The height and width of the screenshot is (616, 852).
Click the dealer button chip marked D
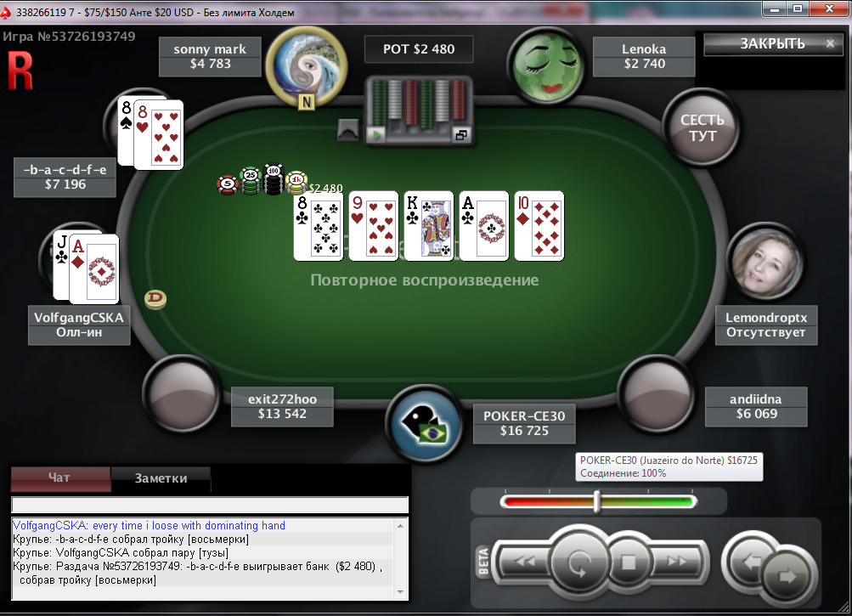click(155, 298)
